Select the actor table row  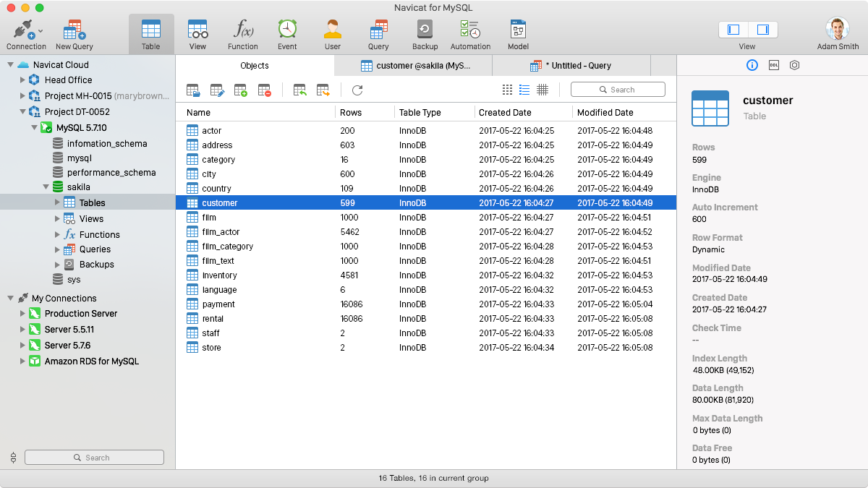(x=426, y=131)
